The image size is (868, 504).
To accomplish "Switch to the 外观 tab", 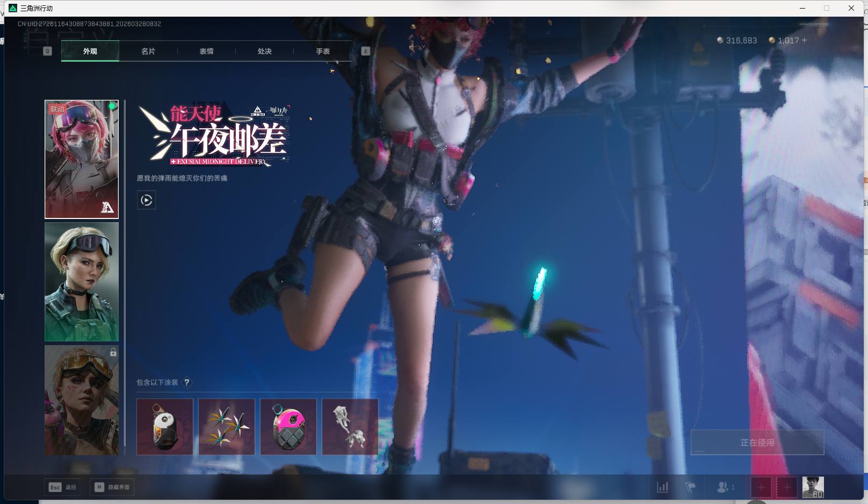I will coord(90,51).
